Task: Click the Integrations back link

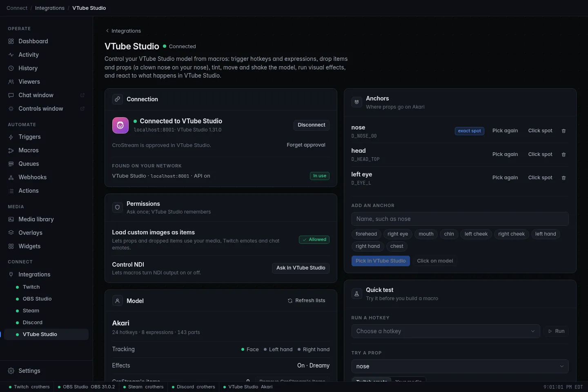Action: [123, 31]
